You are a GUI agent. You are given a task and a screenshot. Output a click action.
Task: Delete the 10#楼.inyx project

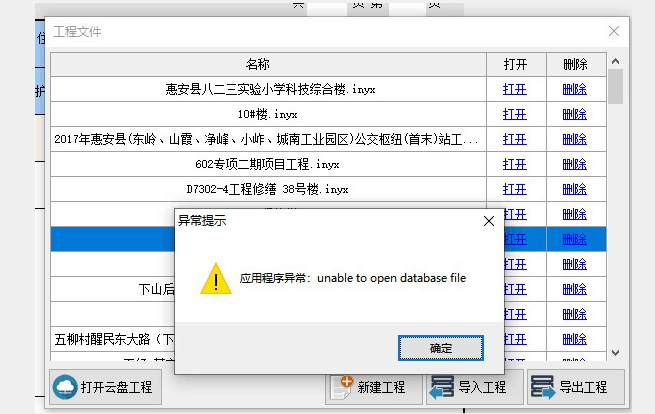tap(575, 113)
